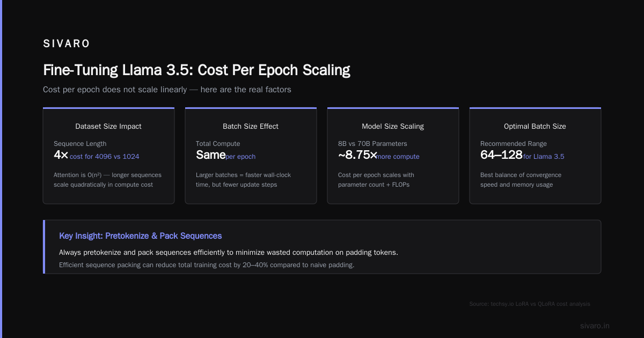Image resolution: width=644 pixels, height=338 pixels.
Task: Click the 'Total Compute' label
Action: [218, 144]
